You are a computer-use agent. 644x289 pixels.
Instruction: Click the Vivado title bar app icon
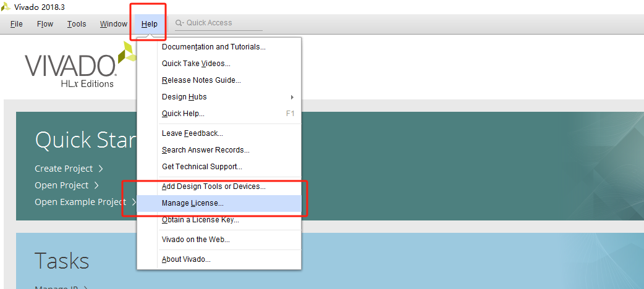6,7
